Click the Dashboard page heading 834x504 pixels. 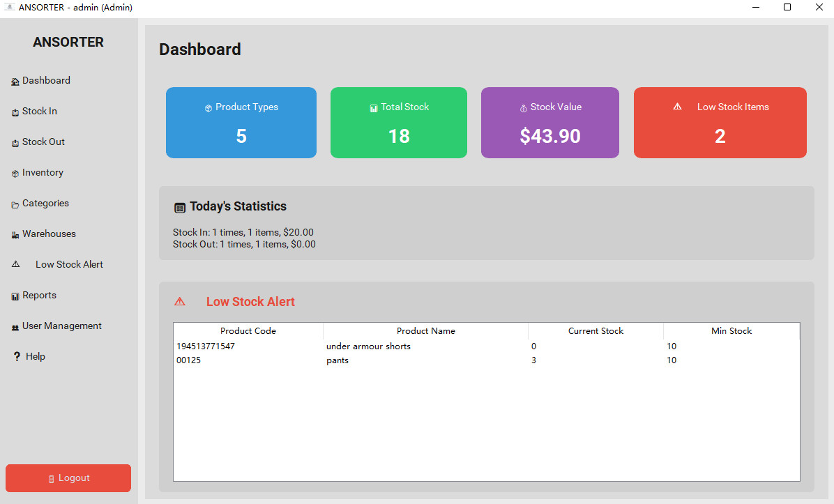click(x=200, y=49)
